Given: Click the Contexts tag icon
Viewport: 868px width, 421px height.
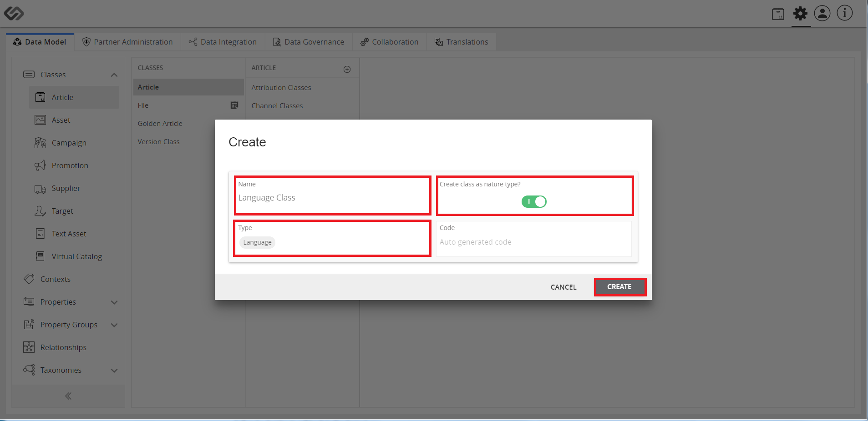Looking at the screenshot, I should pos(29,279).
